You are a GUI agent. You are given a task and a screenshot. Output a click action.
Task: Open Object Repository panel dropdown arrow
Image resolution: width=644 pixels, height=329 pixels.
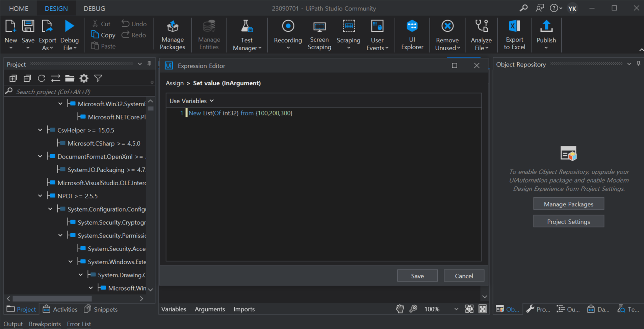[x=629, y=64]
